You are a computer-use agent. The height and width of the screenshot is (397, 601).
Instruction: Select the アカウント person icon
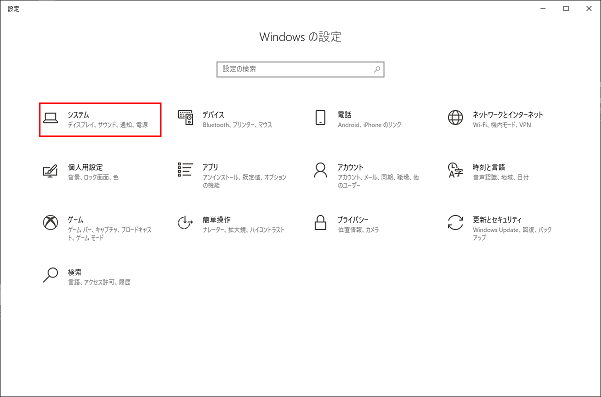(320, 170)
